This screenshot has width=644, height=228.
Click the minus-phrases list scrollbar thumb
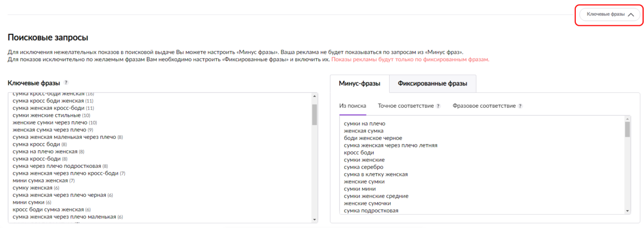pyautogui.click(x=627, y=129)
